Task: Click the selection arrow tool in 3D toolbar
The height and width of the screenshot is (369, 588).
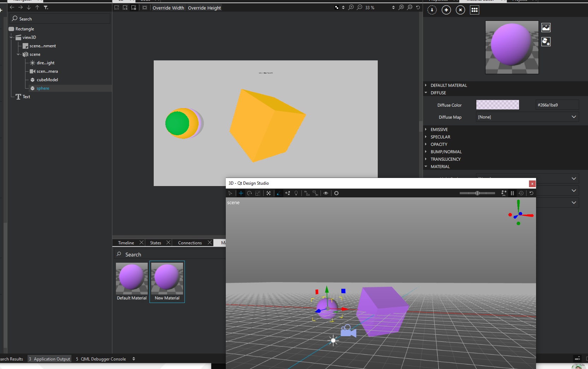Action: click(x=230, y=193)
